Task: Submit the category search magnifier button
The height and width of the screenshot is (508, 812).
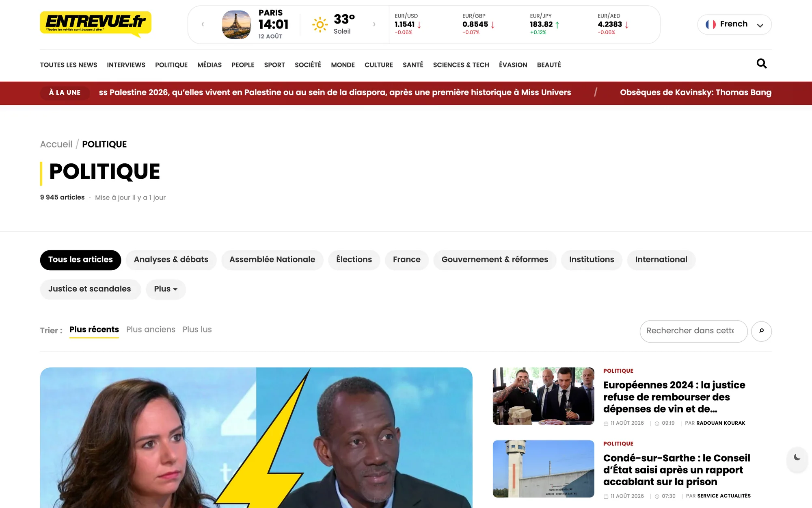Action: [x=761, y=331]
